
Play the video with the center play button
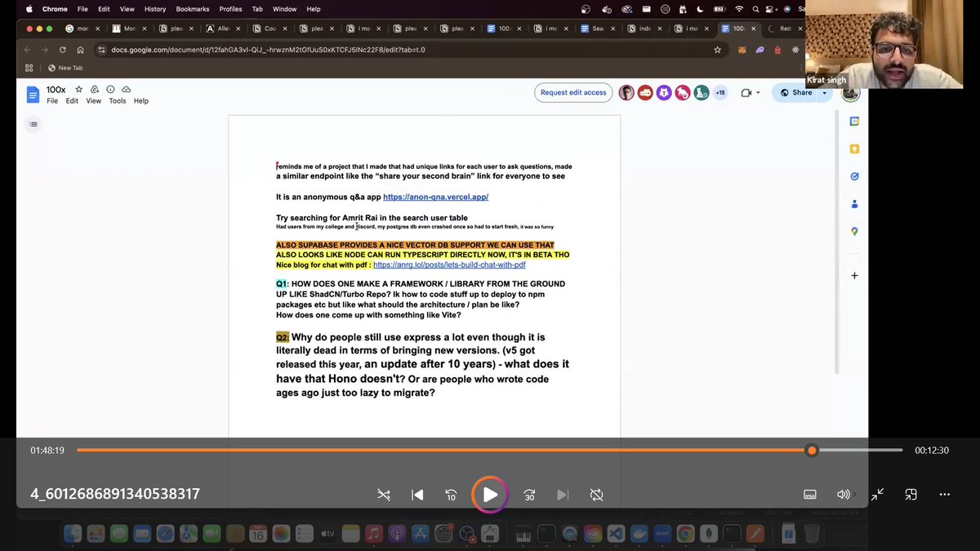pos(489,495)
